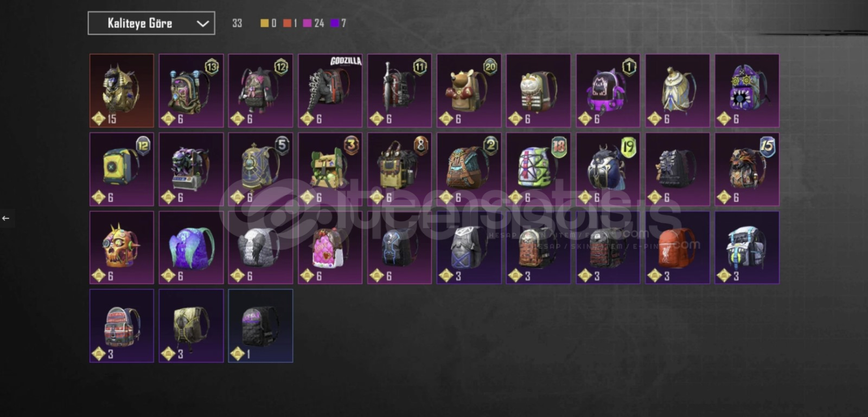The width and height of the screenshot is (868, 417).
Task: Select the yellow safe backpack with badge 12
Action: (122, 169)
